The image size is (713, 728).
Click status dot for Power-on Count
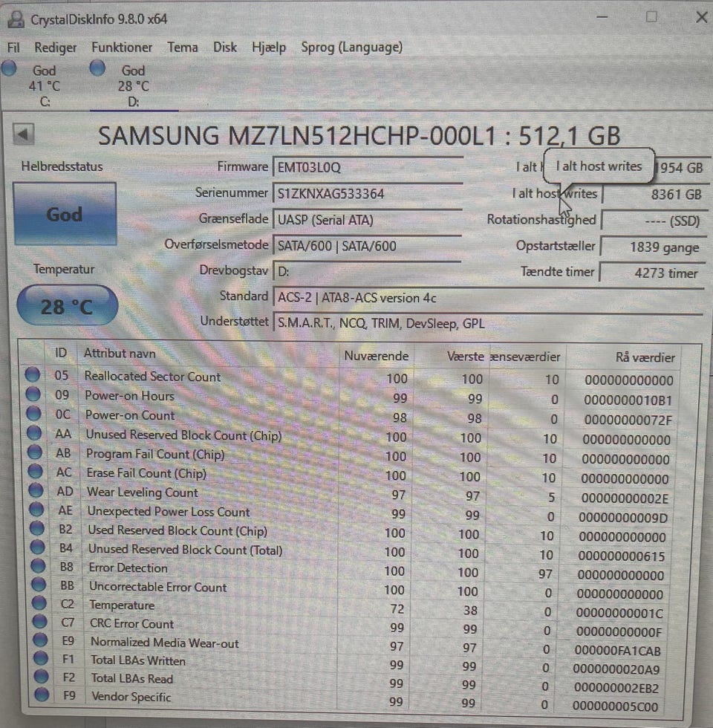tap(33, 413)
